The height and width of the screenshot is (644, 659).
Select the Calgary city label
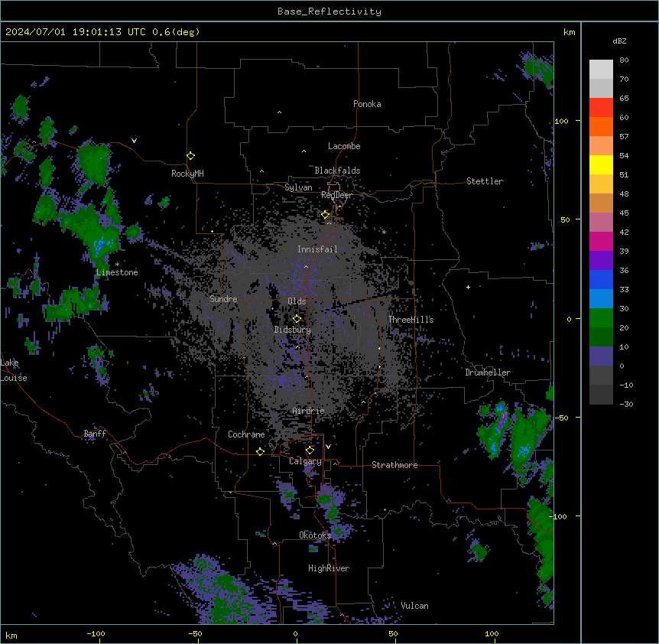click(305, 461)
